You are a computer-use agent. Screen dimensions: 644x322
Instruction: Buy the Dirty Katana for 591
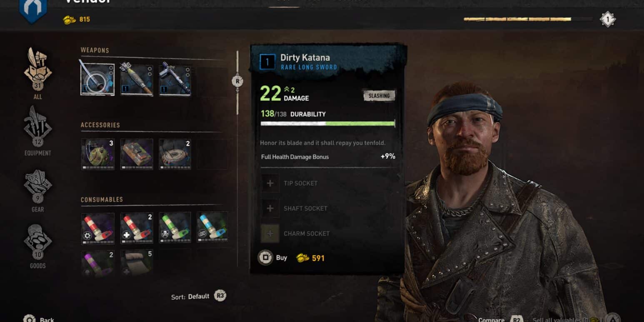click(291, 258)
